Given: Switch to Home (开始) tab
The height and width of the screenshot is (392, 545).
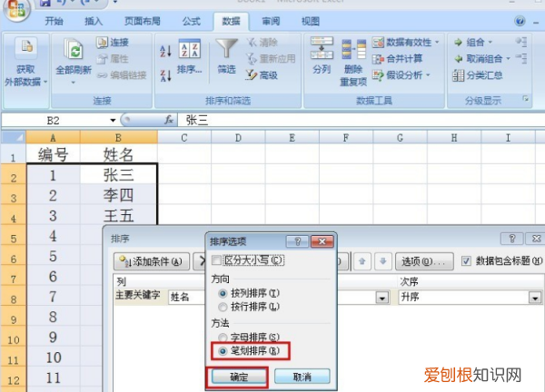Looking at the screenshot, I should click(54, 22).
